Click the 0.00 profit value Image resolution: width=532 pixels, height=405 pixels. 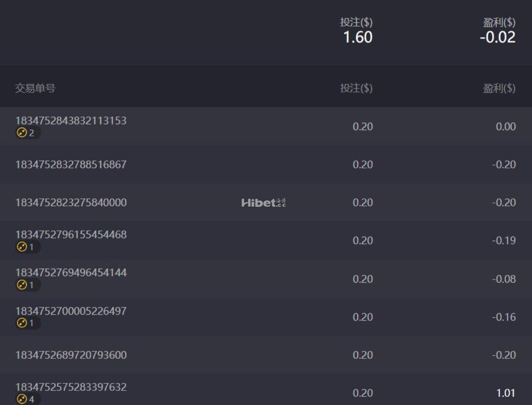click(505, 127)
